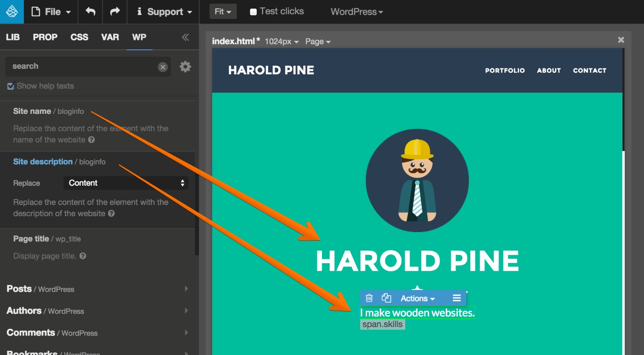Screen dimensions: 644x355
Task: Click the PORTFOLIO navigation link
Action: coord(504,70)
